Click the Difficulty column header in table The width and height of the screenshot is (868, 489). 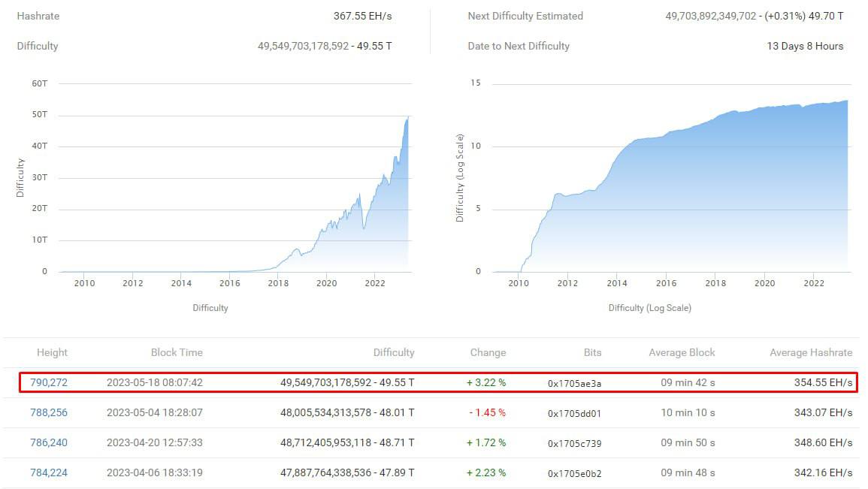394,352
